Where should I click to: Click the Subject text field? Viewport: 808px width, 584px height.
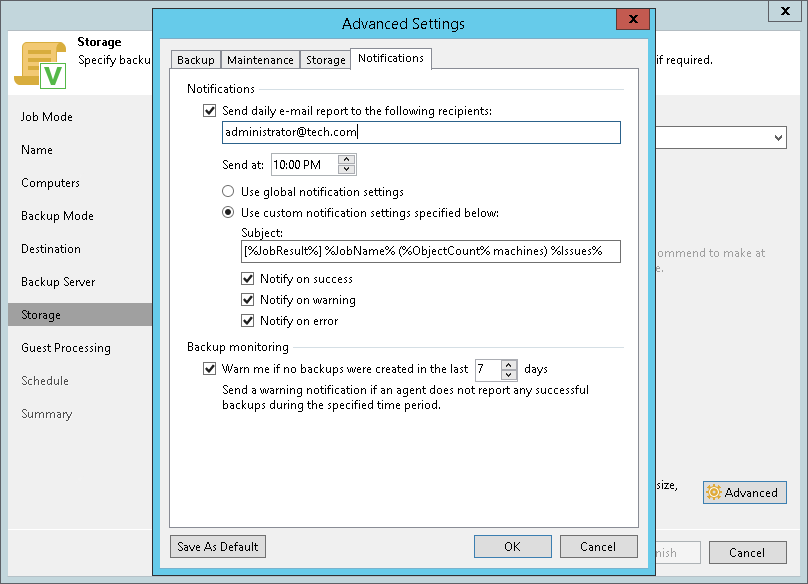point(430,251)
